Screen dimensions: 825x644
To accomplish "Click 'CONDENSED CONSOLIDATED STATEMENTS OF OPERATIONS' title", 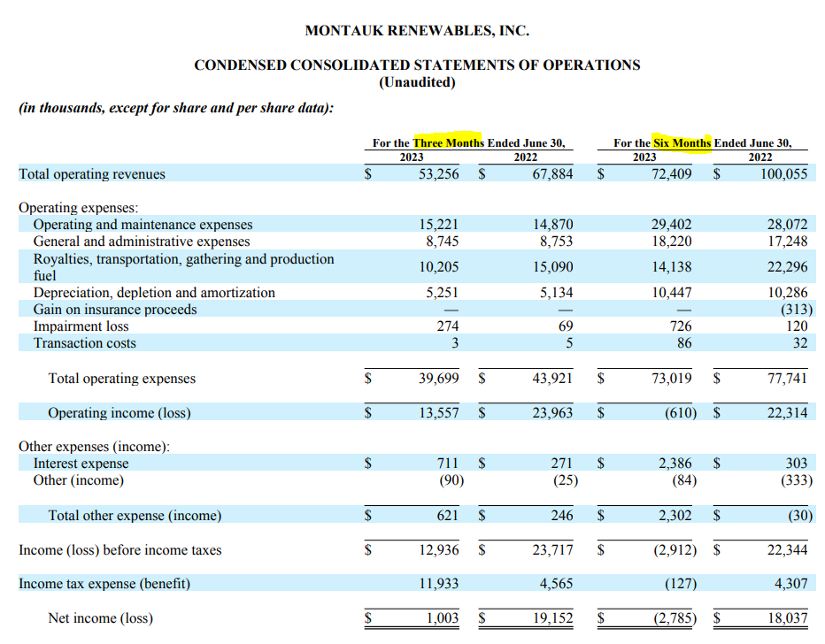I will click(417, 65).
